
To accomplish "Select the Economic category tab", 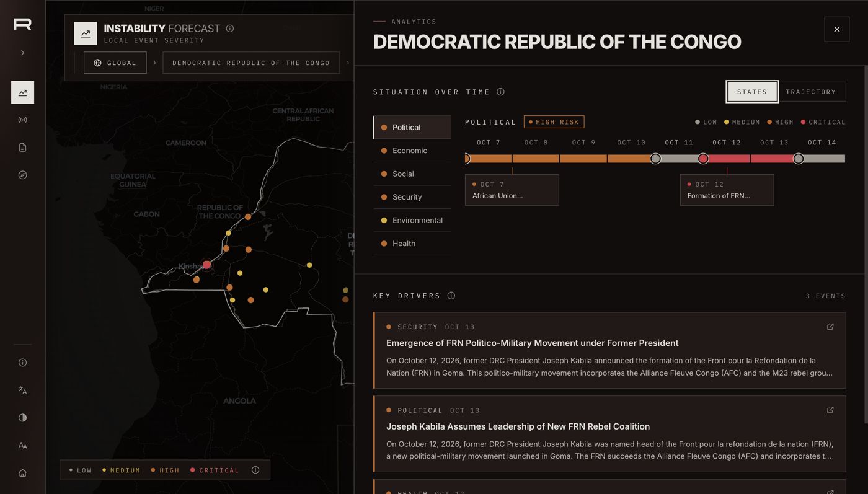I will coord(412,151).
